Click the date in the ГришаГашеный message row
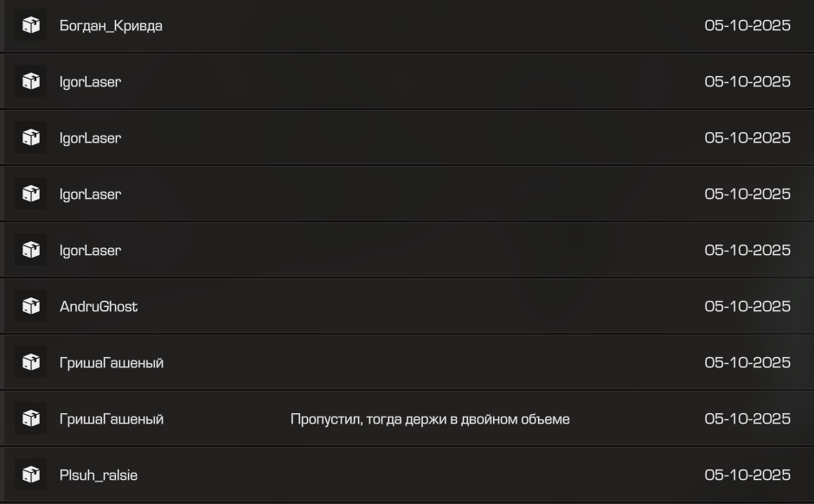This screenshot has width=814, height=504. (x=747, y=418)
